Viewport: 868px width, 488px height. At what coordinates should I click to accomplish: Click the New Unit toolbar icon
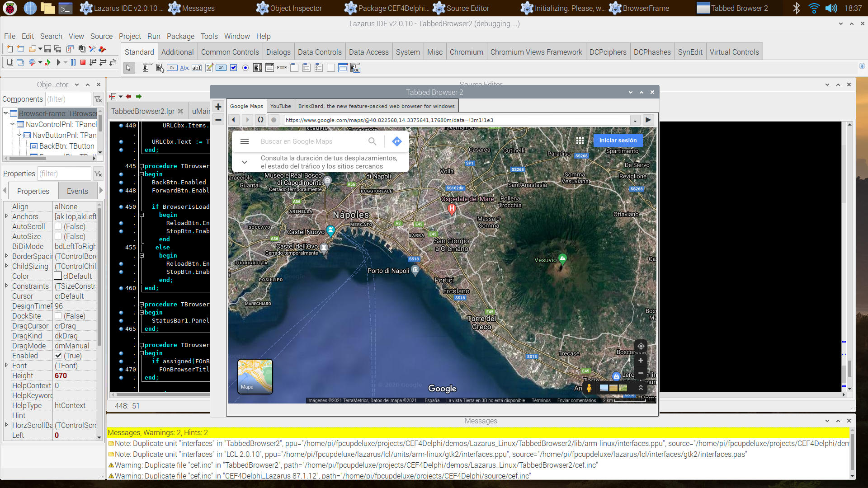pyautogui.click(x=9, y=49)
